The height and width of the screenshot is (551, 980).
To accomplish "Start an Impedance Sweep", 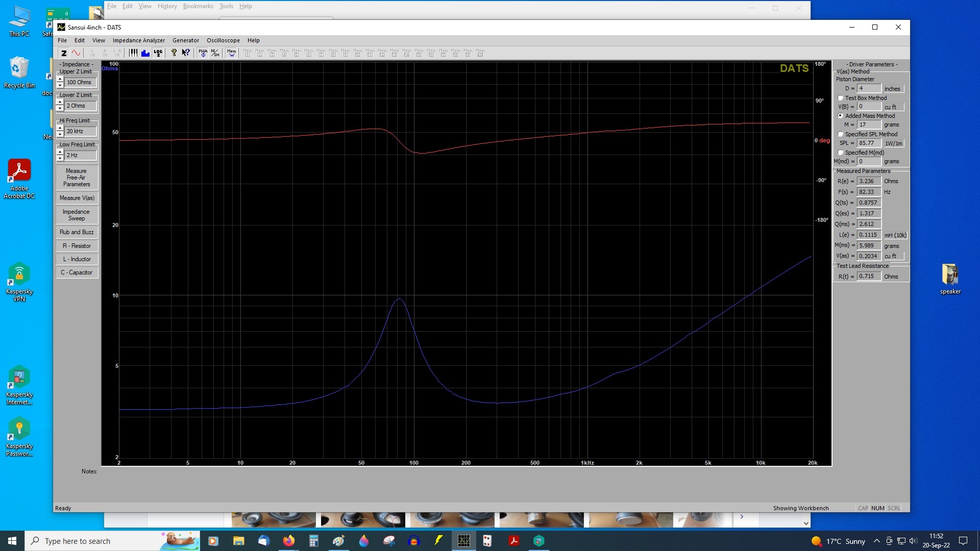I will click(77, 215).
